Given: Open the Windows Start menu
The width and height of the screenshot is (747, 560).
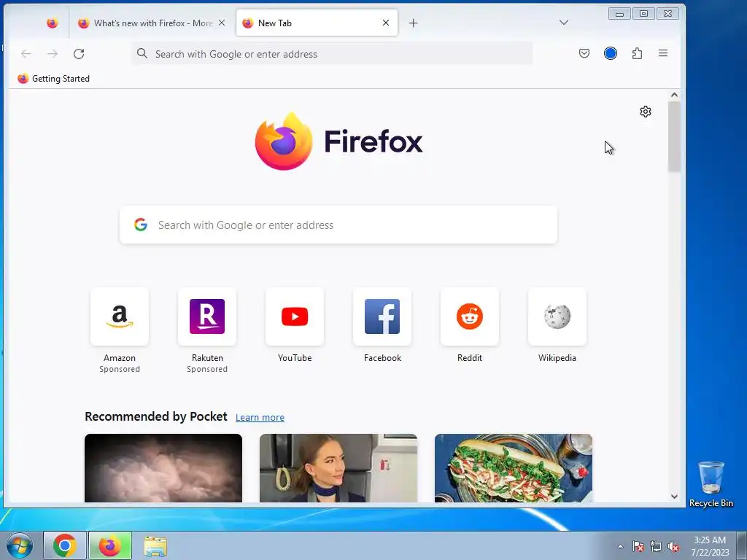Looking at the screenshot, I should (x=20, y=545).
